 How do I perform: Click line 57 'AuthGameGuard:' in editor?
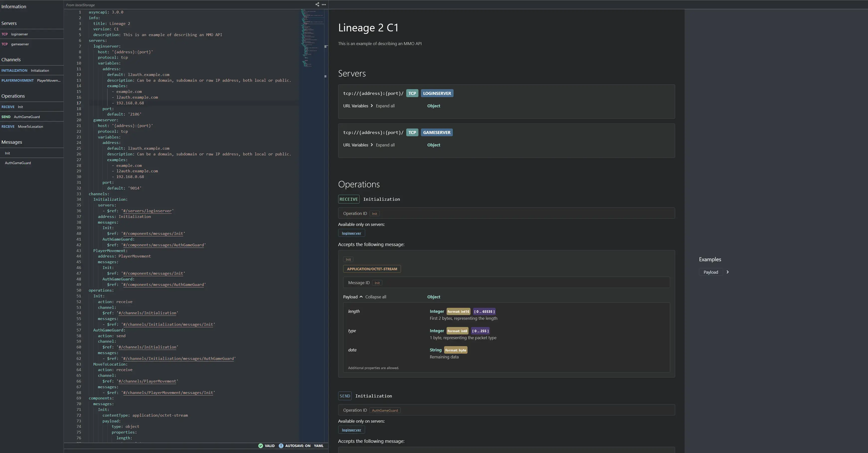tap(109, 330)
